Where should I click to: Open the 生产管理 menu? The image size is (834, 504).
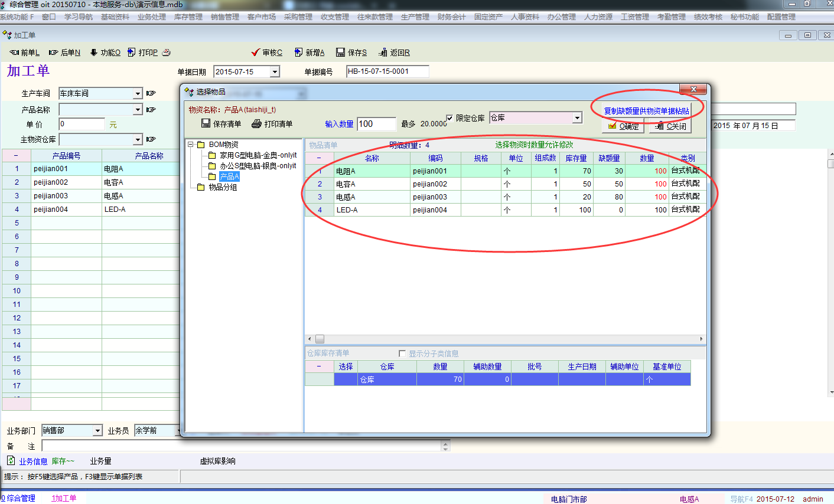tap(415, 17)
